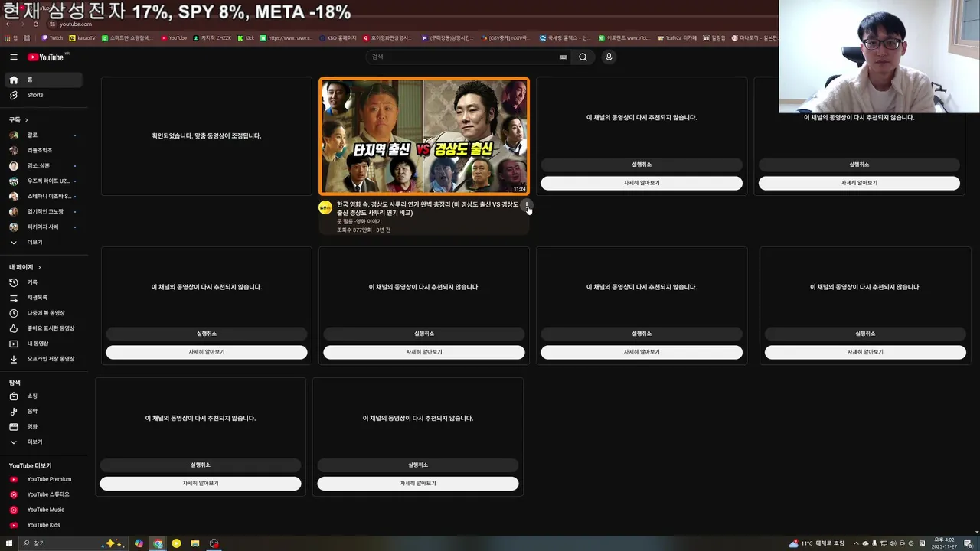This screenshot has height=551, width=980.
Task: Open subscribed channel 엽기적인 코노짱
Action: point(43,211)
